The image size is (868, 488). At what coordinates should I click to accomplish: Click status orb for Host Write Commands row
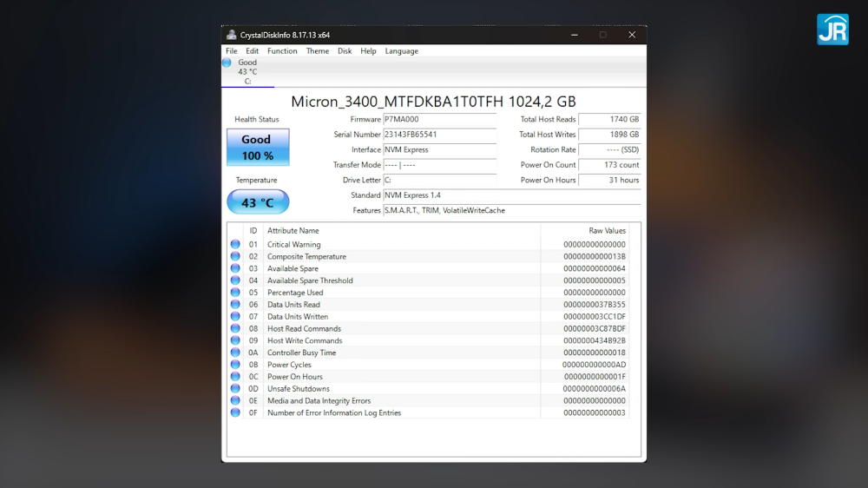point(235,340)
